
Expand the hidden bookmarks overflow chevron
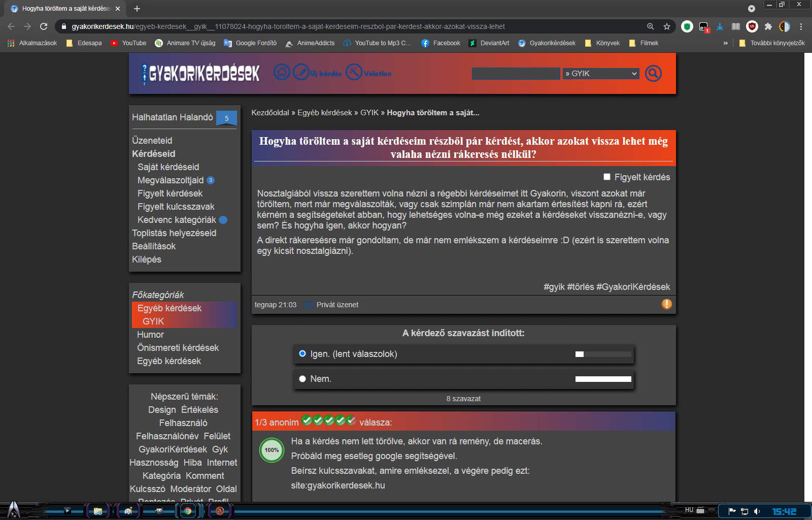[x=725, y=43]
